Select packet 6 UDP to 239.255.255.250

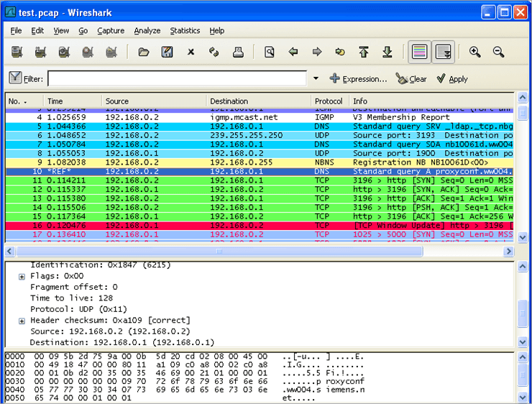(260, 135)
